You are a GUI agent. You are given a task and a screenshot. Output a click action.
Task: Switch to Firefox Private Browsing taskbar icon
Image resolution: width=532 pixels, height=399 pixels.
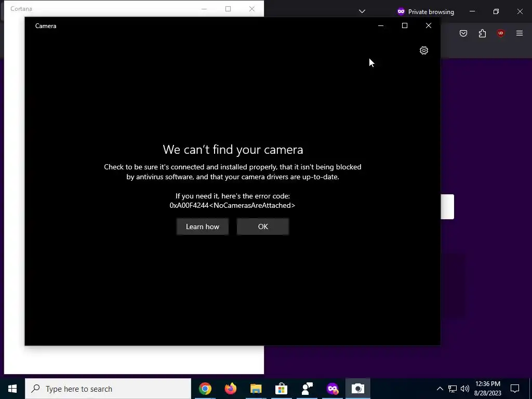click(332, 389)
